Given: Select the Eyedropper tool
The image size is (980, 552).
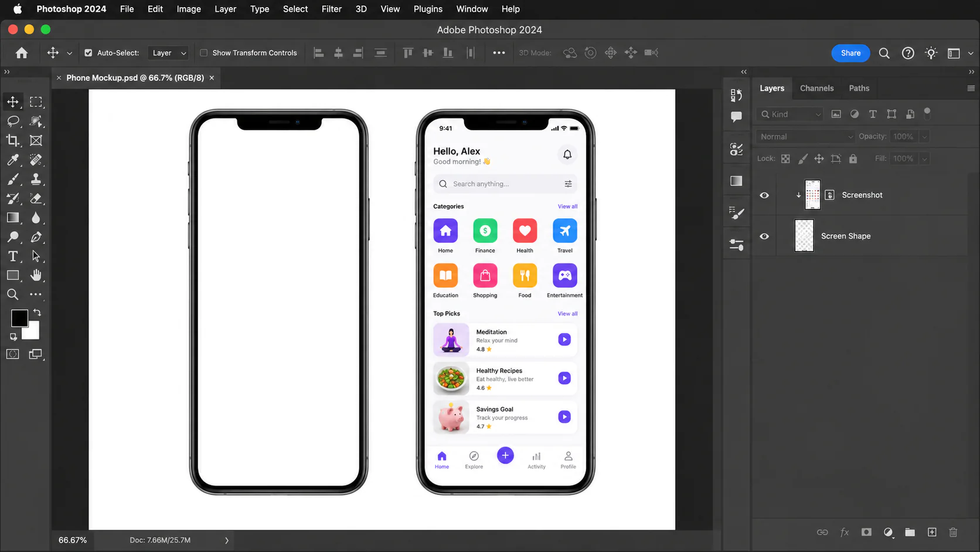Looking at the screenshot, I should coord(13,160).
